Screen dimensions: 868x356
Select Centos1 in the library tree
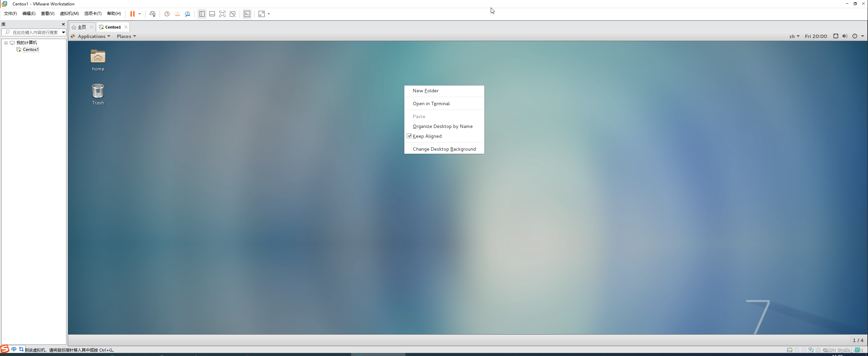31,50
